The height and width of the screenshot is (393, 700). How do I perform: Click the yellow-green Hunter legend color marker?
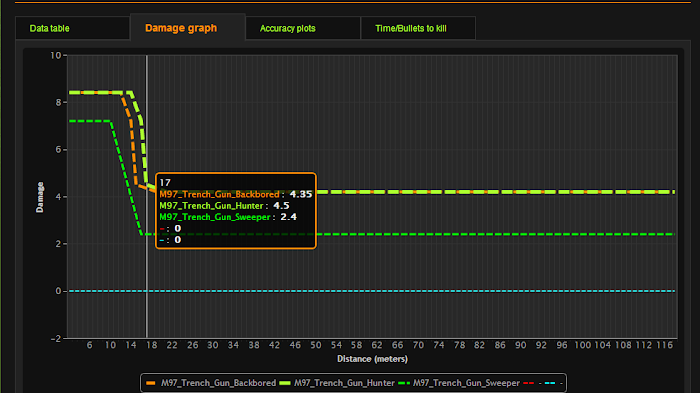point(284,383)
